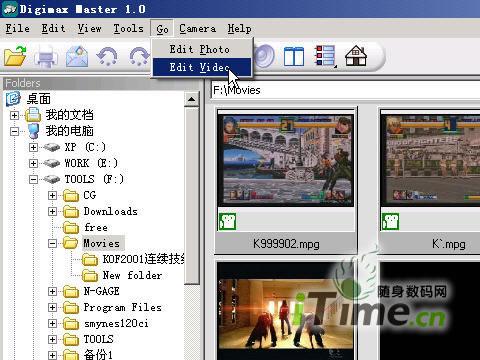
Task: Collapse the TOOLS (F:) drive node
Action: pos(33,179)
